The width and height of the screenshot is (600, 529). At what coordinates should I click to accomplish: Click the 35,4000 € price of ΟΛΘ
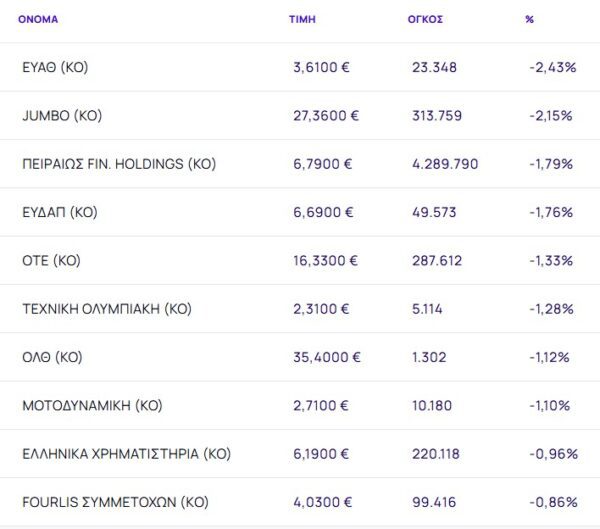pyautogui.click(x=326, y=357)
